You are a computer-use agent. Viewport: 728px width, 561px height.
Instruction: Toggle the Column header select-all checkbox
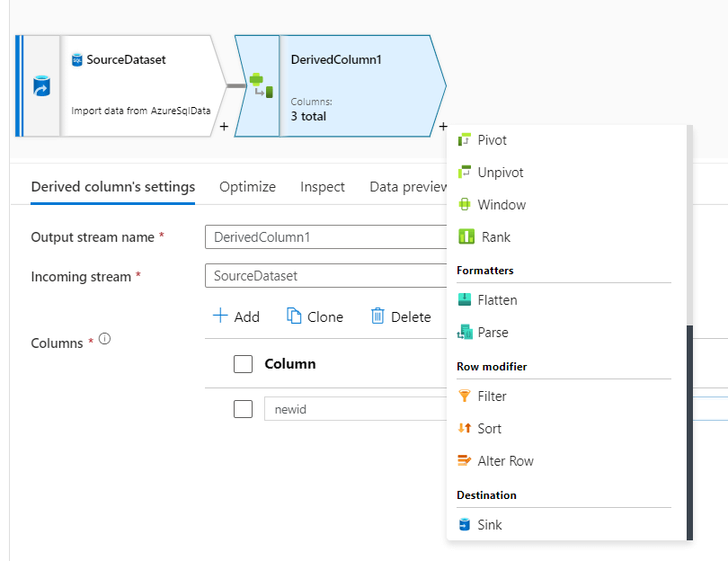[243, 364]
